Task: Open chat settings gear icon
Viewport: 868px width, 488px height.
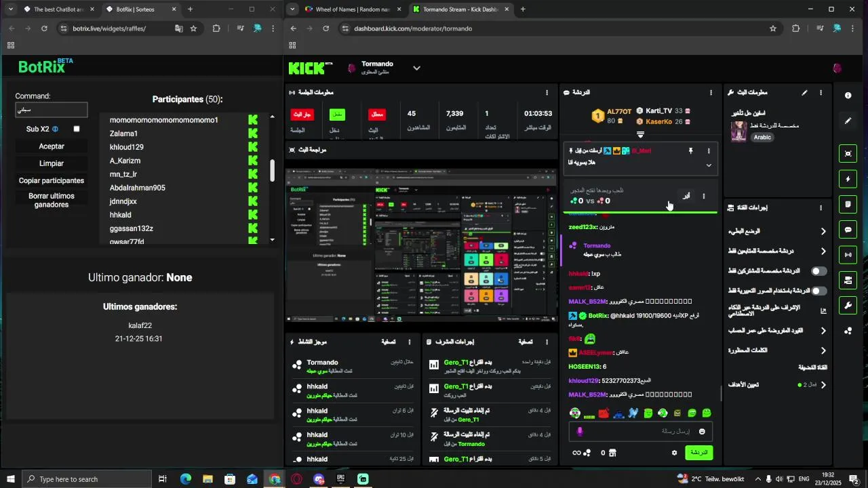Action: (674, 453)
